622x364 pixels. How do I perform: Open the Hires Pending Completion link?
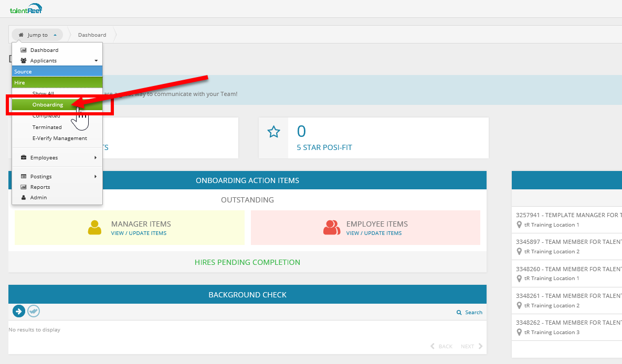247,262
